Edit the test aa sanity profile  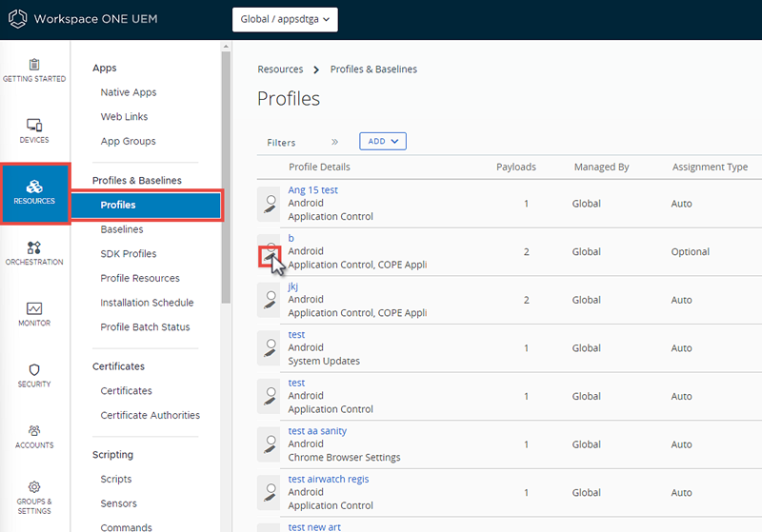click(270, 450)
